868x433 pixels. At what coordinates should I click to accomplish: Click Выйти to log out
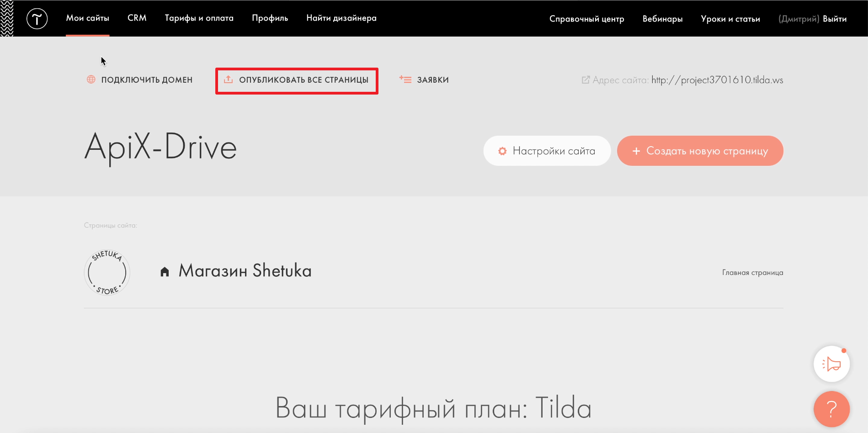click(835, 19)
